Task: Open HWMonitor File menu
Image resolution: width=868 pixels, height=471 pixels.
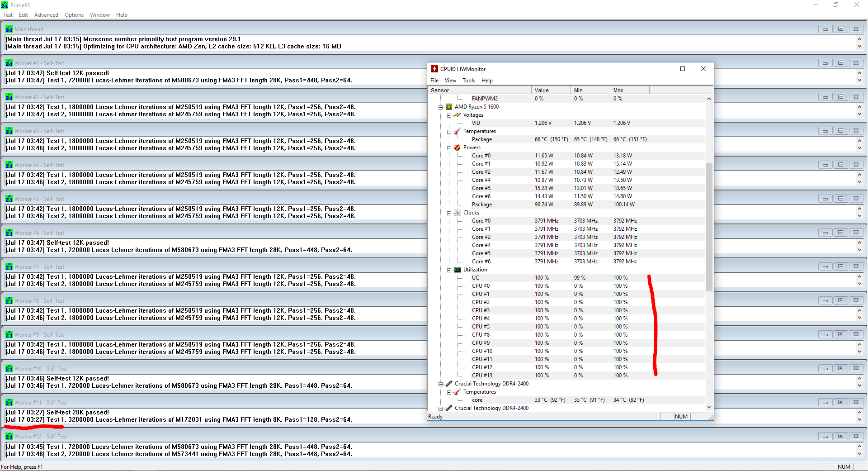Action: pyautogui.click(x=434, y=81)
